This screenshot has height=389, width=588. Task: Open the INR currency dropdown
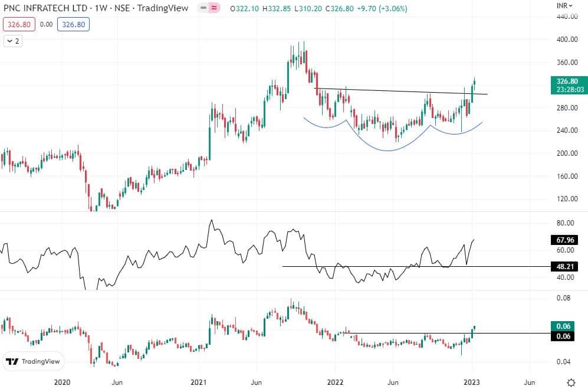(x=566, y=6)
